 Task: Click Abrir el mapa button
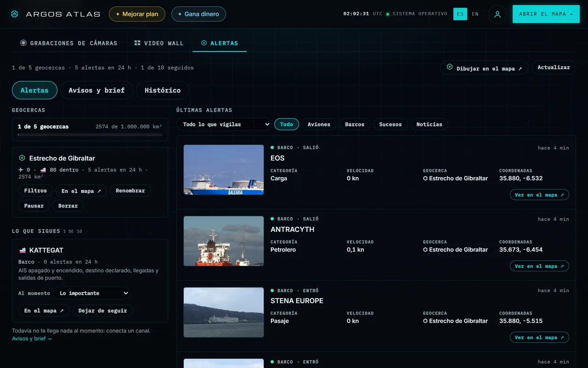tap(546, 14)
